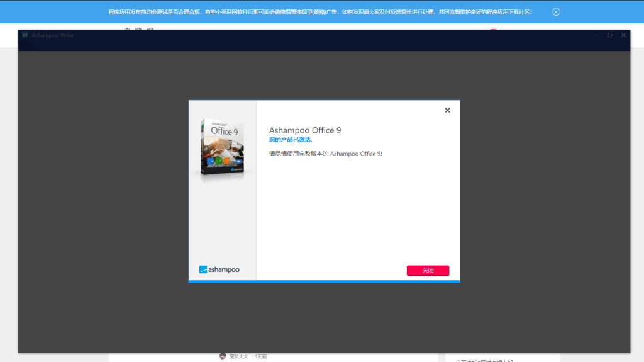Minimize the Ashampoo Write window
Screen dimensions: 644x362
tap(596, 35)
